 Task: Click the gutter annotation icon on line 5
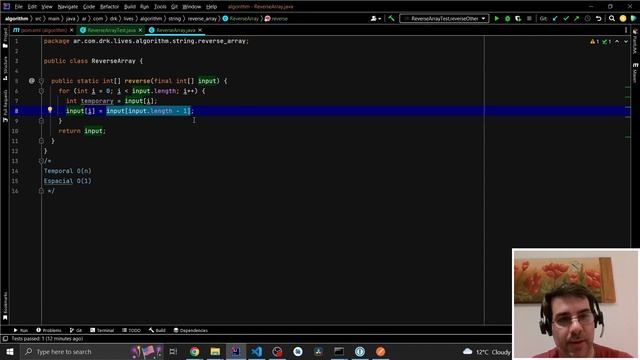pyautogui.click(x=32, y=81)
